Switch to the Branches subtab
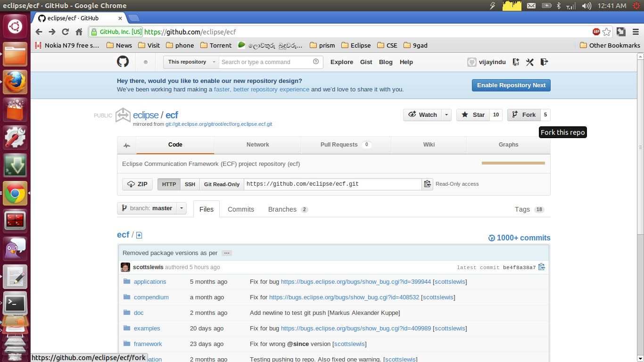This screenshot has height=362, width=644. (288, 209)
